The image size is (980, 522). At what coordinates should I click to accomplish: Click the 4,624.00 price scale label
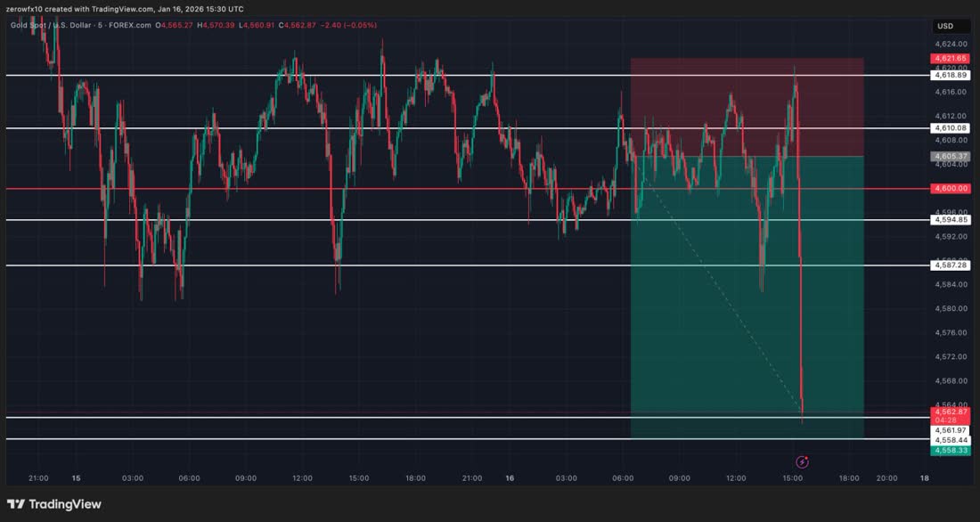950,44
